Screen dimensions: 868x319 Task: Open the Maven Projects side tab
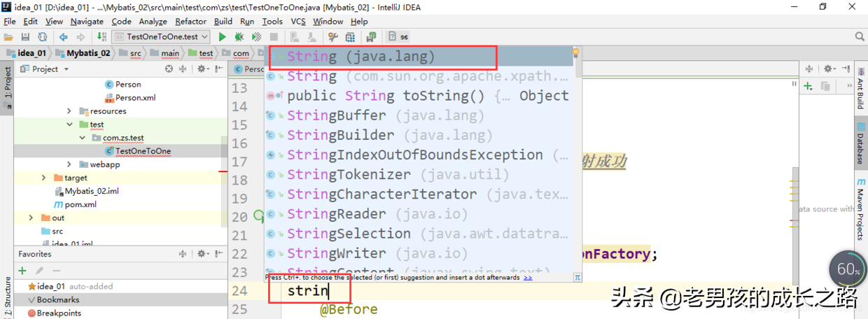[860, 208]
